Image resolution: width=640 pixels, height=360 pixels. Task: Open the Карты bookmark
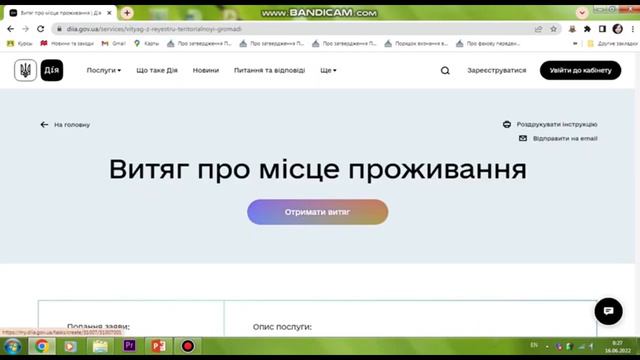pyautogui.click(x=146, y=43)
